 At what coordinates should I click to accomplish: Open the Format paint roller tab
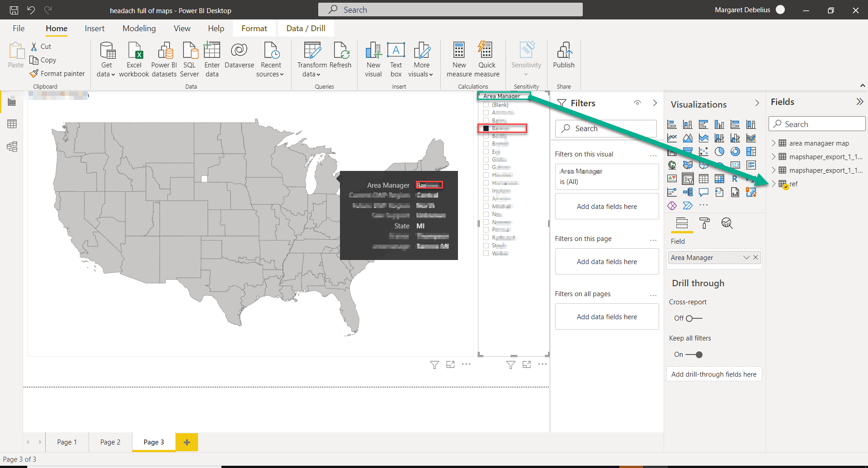tap(704, 223)
